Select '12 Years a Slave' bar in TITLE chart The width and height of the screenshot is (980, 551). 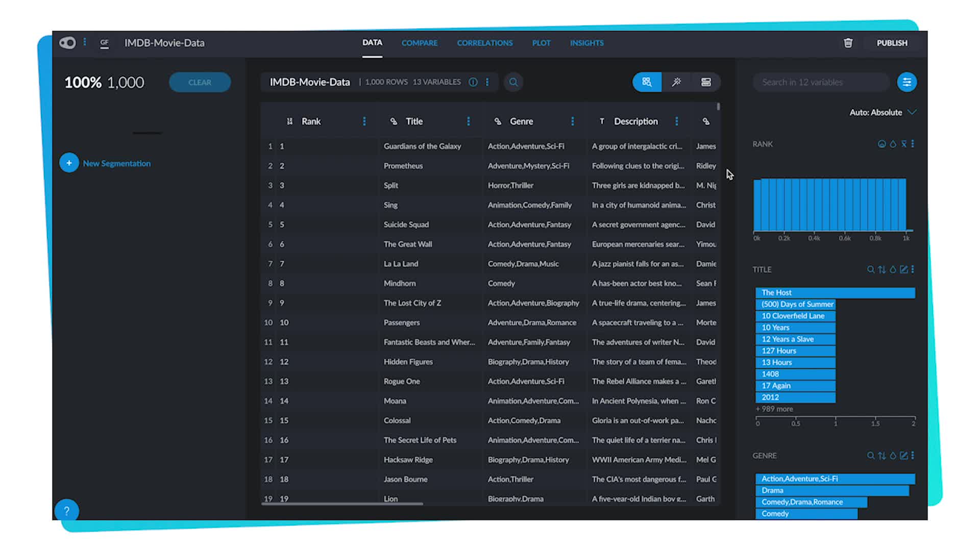pyautogui.click(x=795, y=339)
